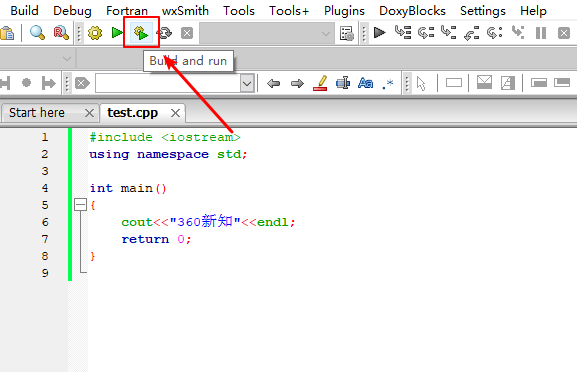
Task: Click into the incremental search text field
Action: point(168,83)
